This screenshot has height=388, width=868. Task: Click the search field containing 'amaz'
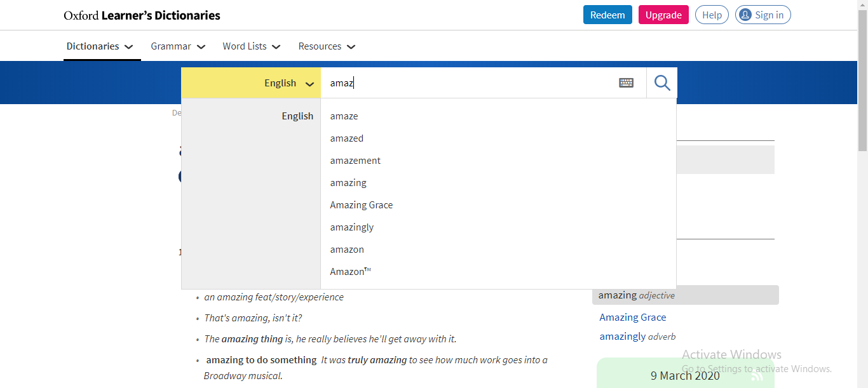coord(470,83)
